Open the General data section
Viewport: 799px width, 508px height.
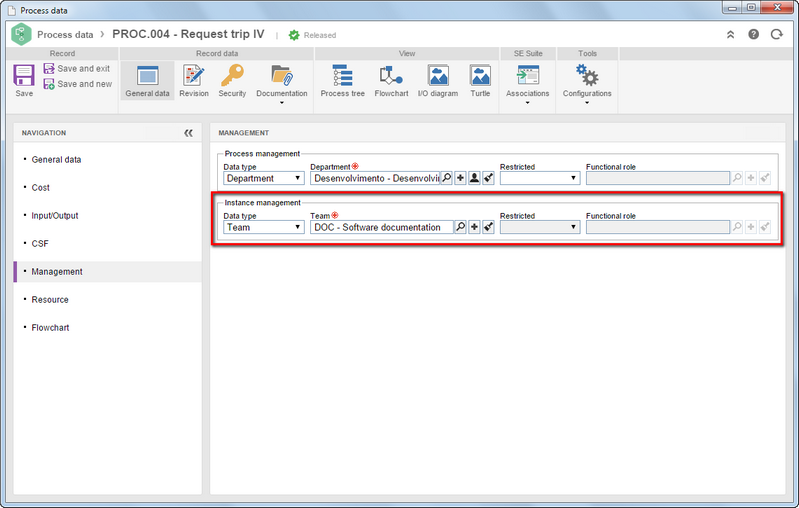(x=147, y=81)
